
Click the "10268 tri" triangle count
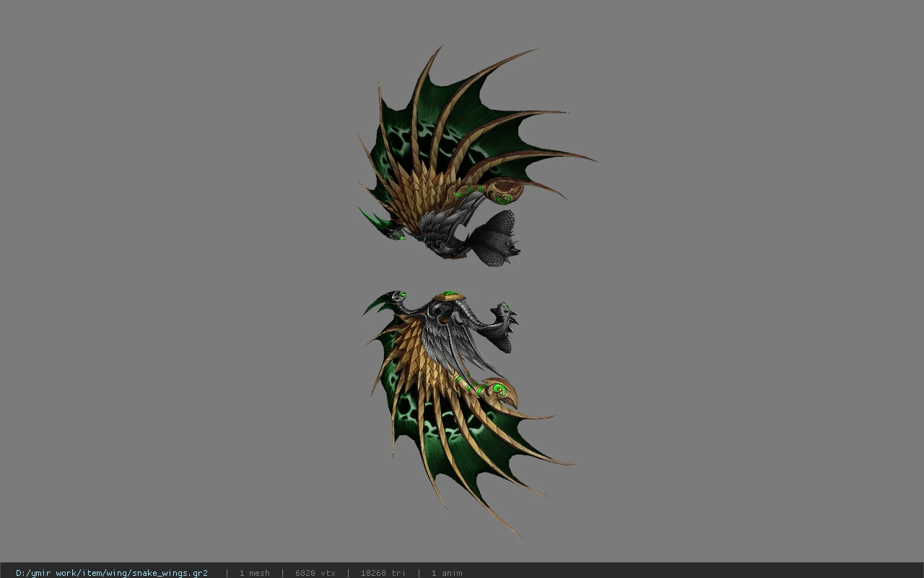pyautogui.click(x=383, y=573)
